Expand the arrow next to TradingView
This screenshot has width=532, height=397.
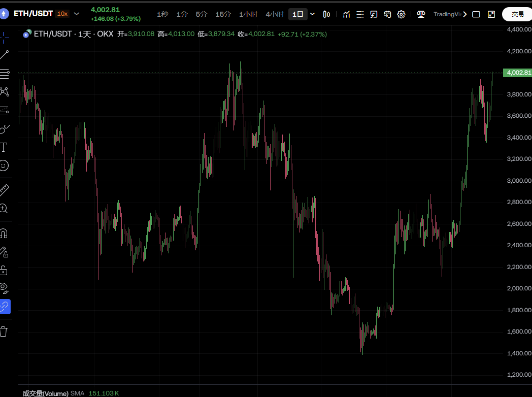pos(465,14)
